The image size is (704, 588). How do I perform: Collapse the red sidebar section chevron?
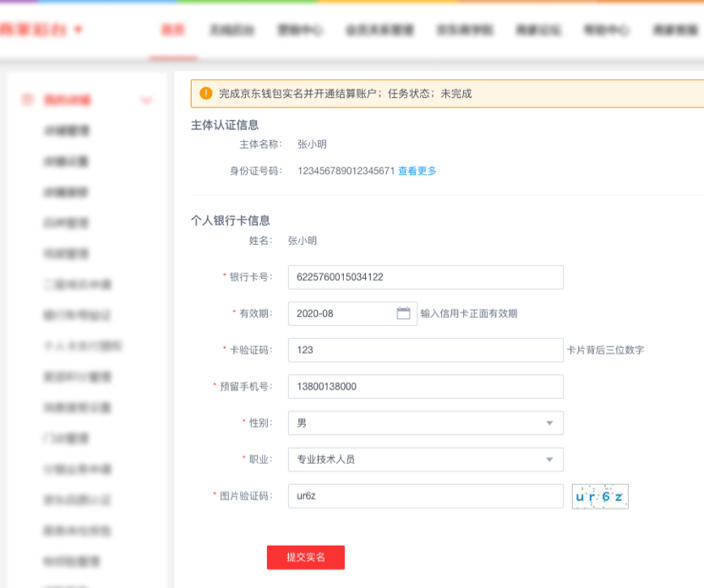point(146,100)
